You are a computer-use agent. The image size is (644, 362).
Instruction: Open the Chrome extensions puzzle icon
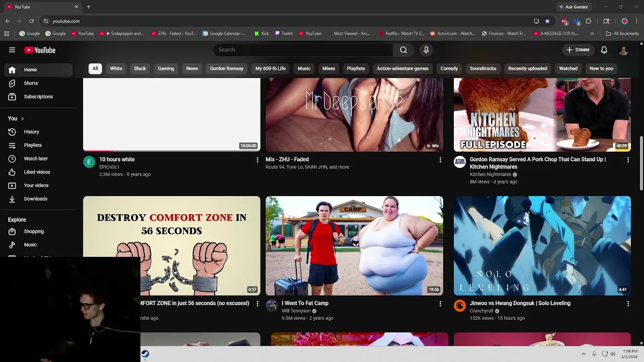589,21
